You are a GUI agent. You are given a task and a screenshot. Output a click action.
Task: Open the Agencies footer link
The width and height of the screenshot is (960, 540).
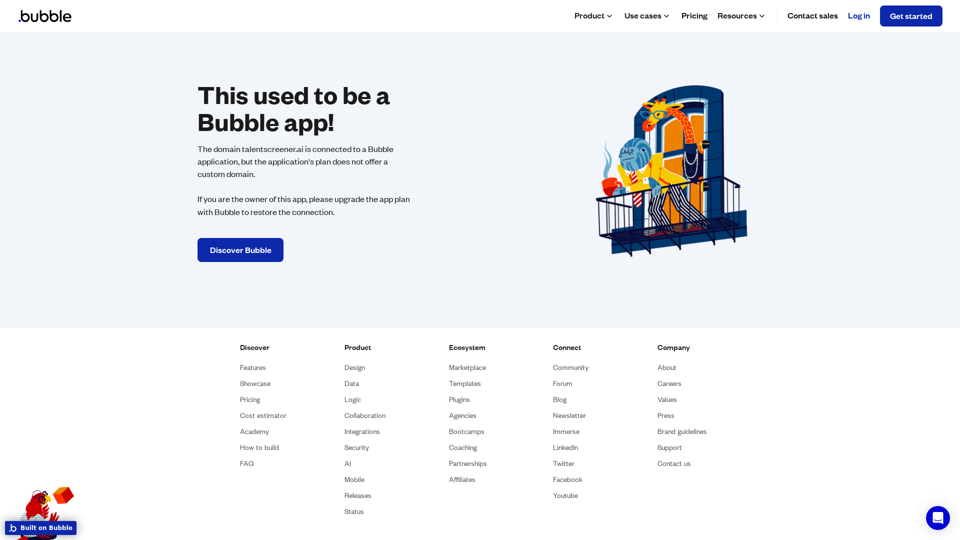[462, 415]
